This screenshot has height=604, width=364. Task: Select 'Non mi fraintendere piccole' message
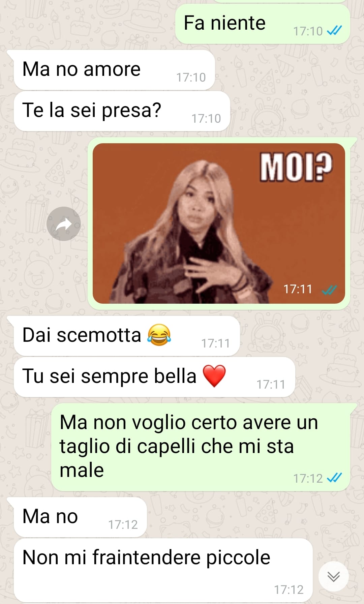pyautogui.click(x=163, y=570)
